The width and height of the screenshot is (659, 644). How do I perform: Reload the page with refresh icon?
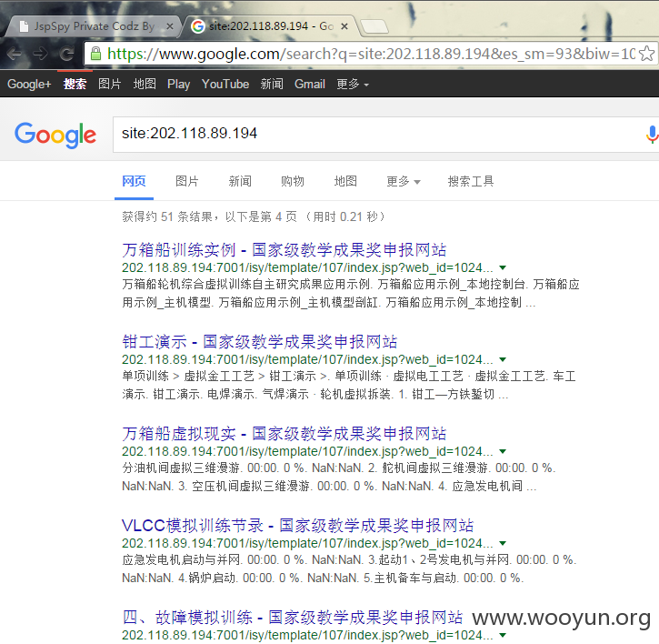[x=66, y=54]
